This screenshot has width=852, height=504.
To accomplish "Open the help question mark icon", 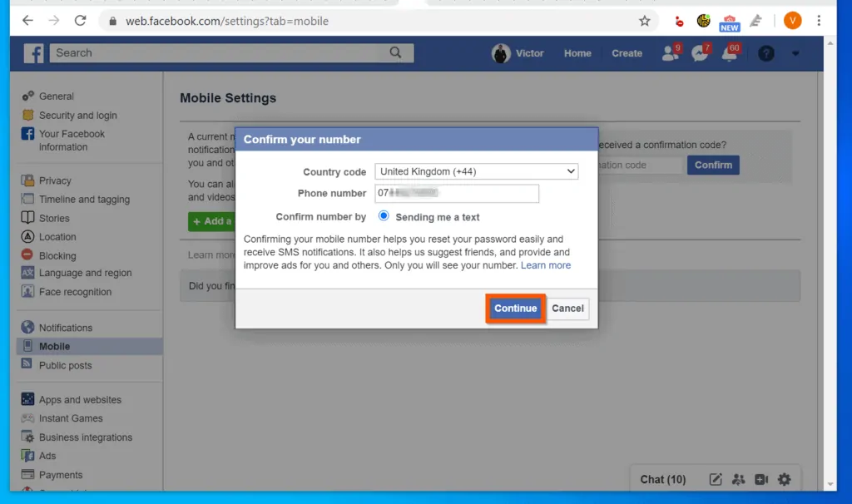I will [766, 53].
